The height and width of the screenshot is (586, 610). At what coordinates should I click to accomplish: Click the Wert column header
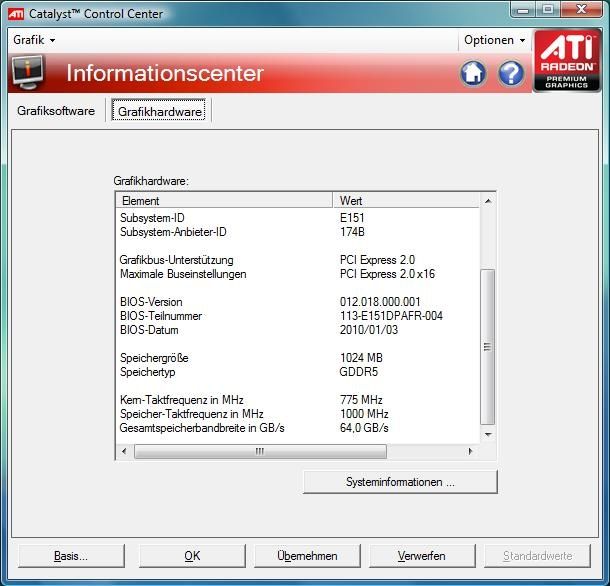[x=406, y=200]
